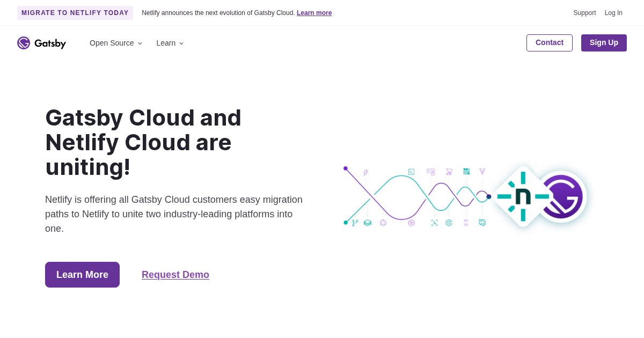Expand the Open Source chevron arrow

(x=140, y=43)
